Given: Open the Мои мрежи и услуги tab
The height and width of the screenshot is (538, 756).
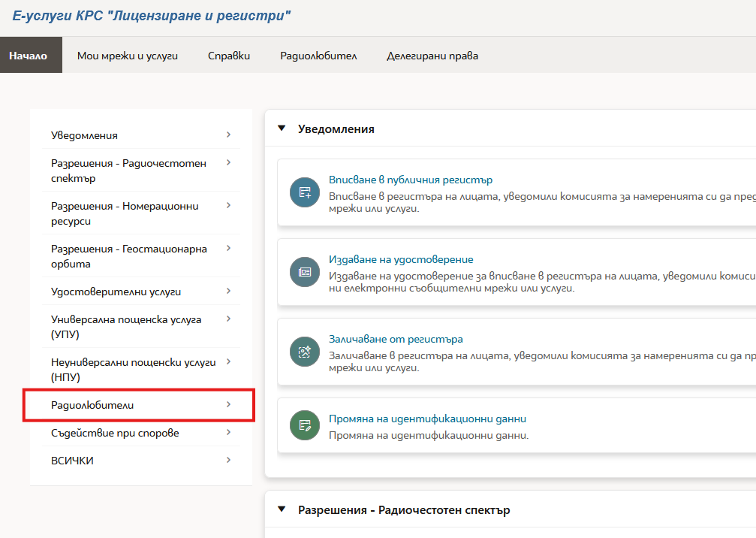Looking at the screenshot, I should [128, 56].
